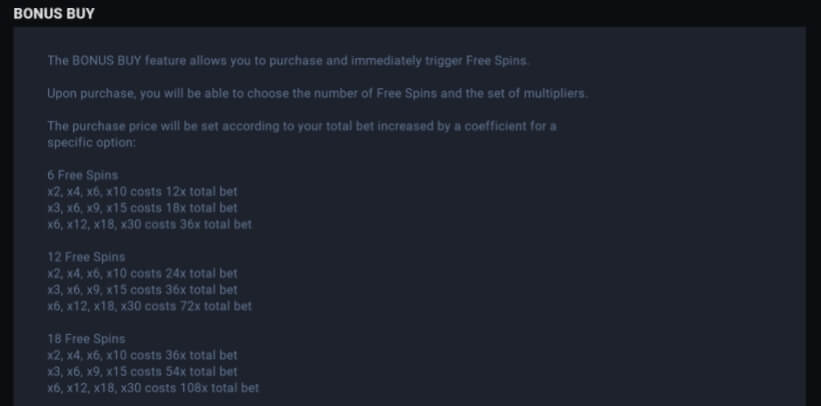The width and height of the screenshot is (821, 406).
Task: Click the line costing 24x total bet
Action: (x=142, y=273)
